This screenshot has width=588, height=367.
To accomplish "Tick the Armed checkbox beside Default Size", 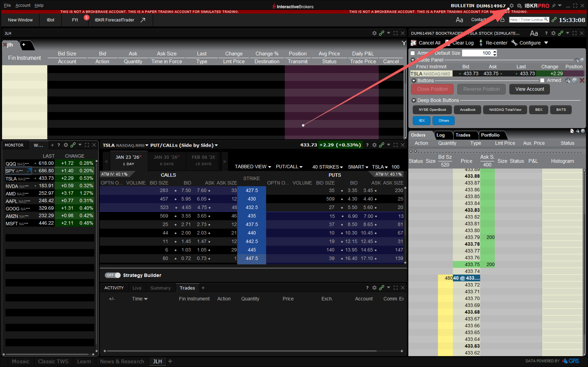I will coord(413,53).
